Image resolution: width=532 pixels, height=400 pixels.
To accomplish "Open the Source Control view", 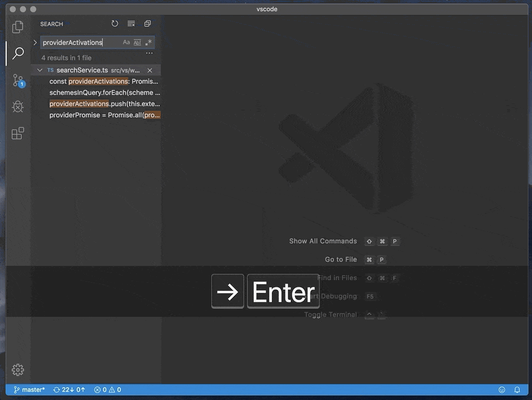I will [17, 80].
